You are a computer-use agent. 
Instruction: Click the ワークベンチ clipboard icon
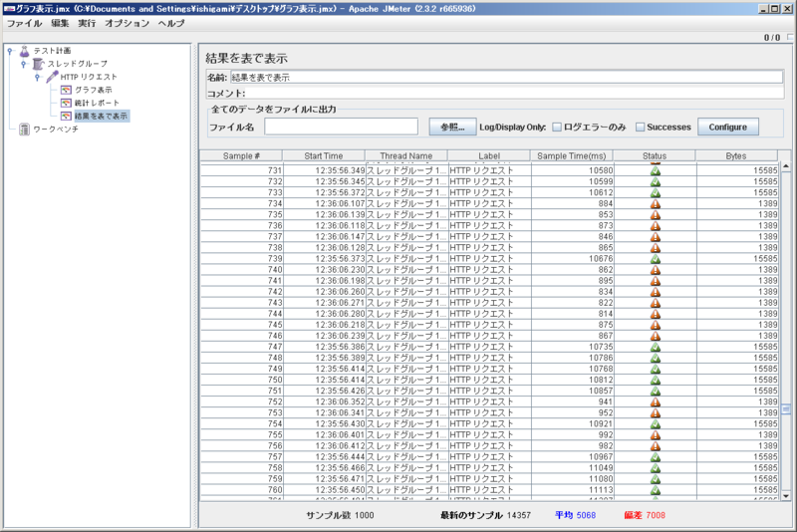coord(24,130)
